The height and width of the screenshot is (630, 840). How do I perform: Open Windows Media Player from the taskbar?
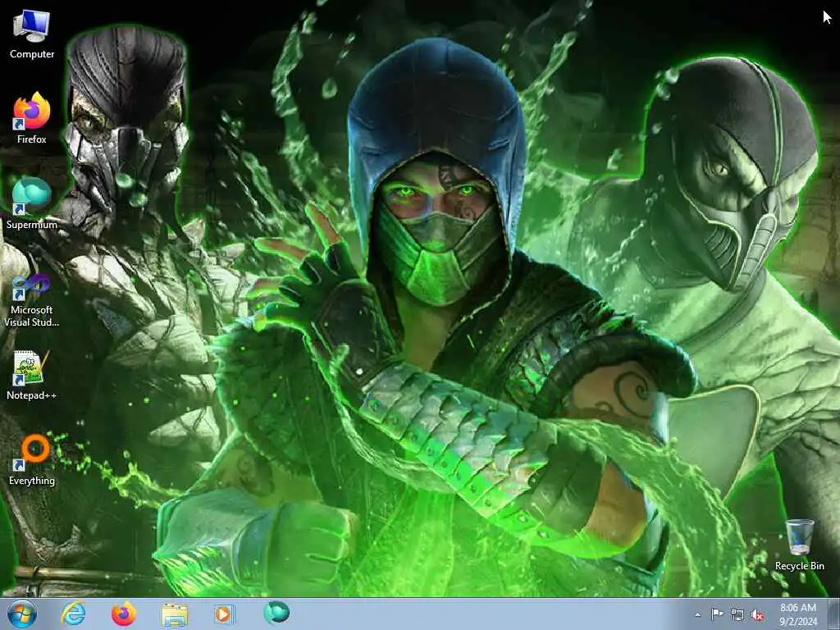(x=224, y=614)
